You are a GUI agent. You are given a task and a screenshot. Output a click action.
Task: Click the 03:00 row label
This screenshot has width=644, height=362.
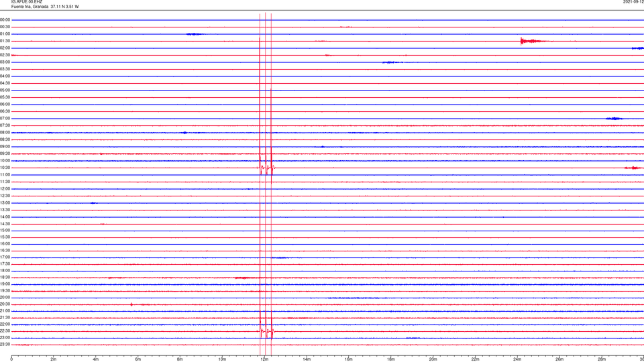(5, 62)
